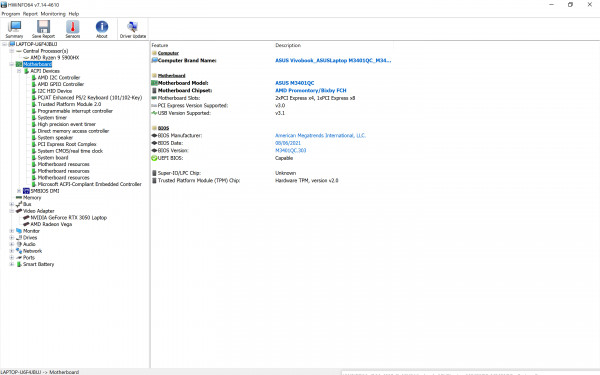600x375 pixels.
Task: Expand the SMBIOS DMI node
Action: 19,191
